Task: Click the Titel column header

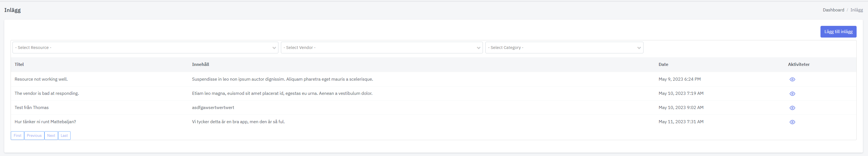Action: click(19, 64)
